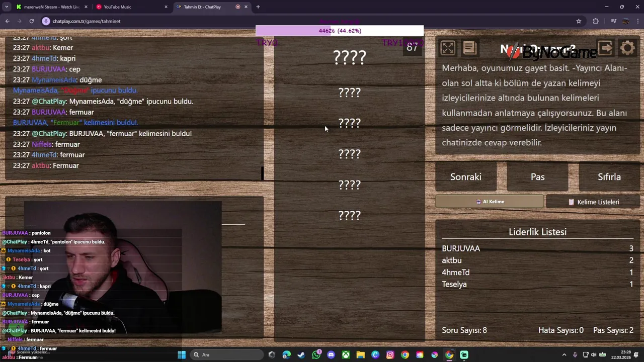Open Microsoft Edge from the taskbar
644x362 pixels.
pyautogui.click(x=286, y=354)
